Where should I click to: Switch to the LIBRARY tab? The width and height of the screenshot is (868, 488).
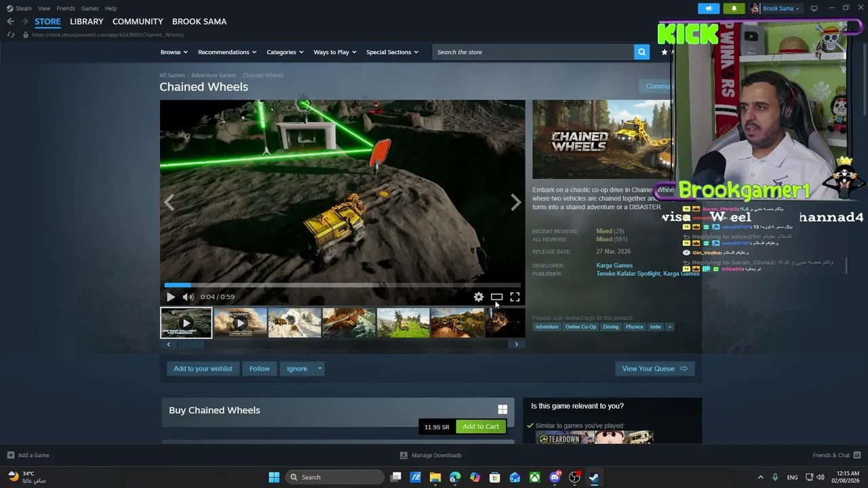coord(87,22)
